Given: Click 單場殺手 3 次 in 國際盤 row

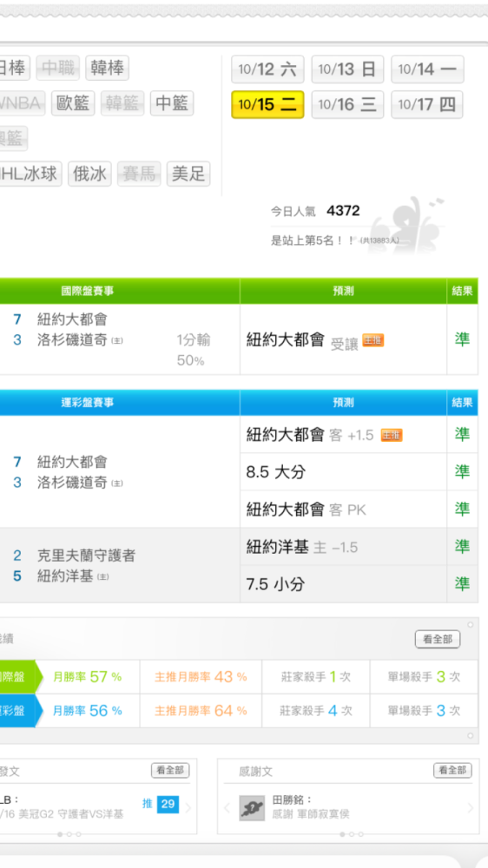Looking at the screenshot, I should tap(424, 676).
